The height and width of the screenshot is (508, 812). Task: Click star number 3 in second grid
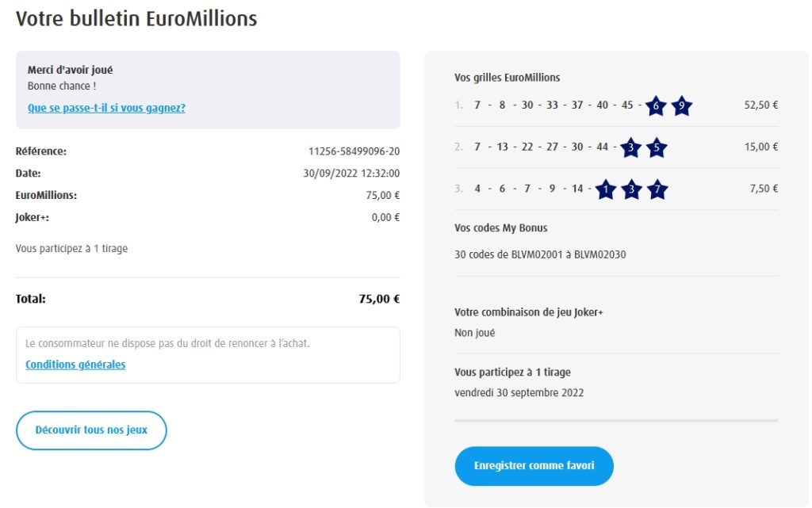[630, 147]
